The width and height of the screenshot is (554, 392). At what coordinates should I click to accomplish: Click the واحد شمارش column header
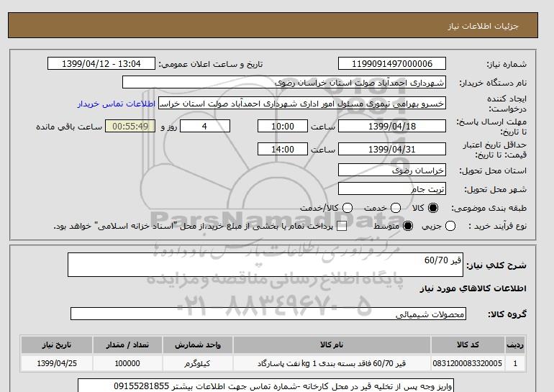(198, 345)
